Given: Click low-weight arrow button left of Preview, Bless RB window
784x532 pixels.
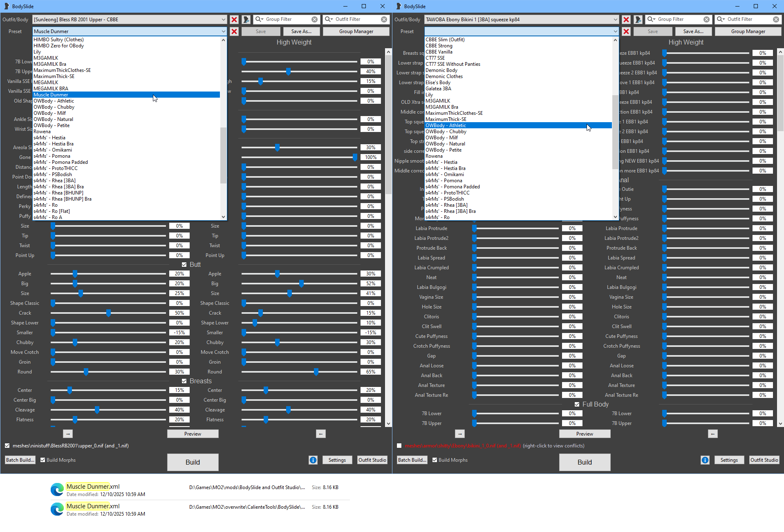Looking at the screenshot, I should coord(68,434).
